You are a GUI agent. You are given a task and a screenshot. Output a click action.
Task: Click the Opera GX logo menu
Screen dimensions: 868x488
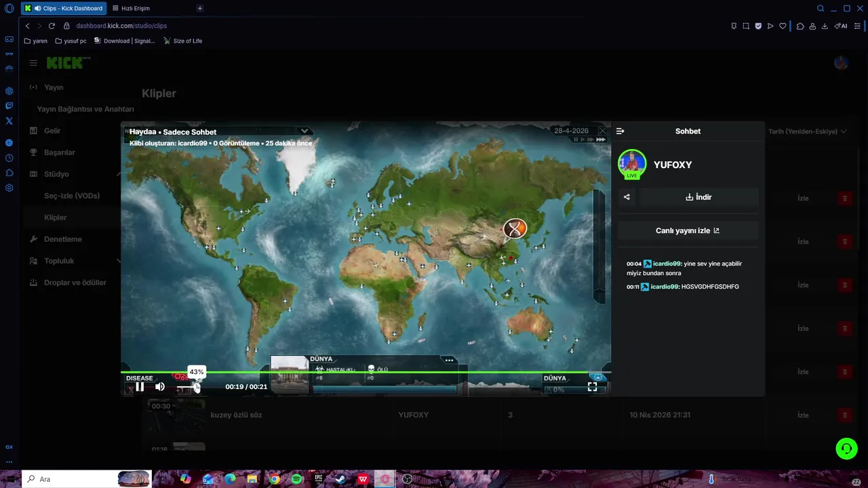click(x=9, y=8)
